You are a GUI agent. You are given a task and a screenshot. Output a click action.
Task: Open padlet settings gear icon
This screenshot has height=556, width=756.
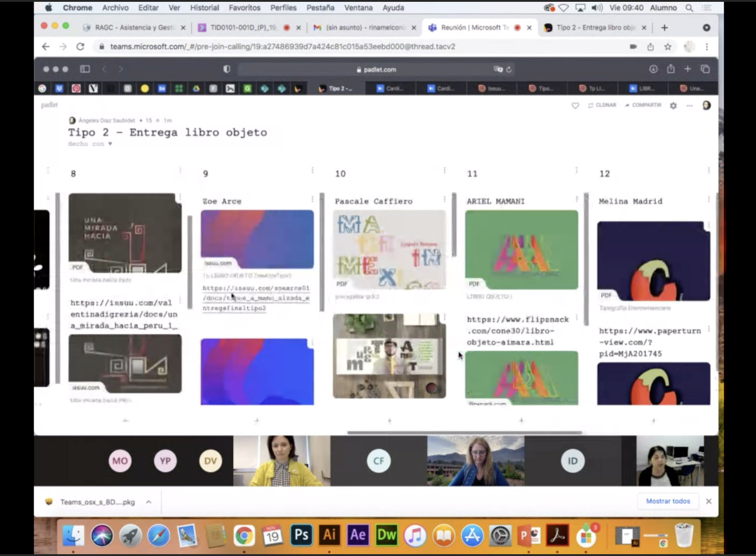[673, 105]
